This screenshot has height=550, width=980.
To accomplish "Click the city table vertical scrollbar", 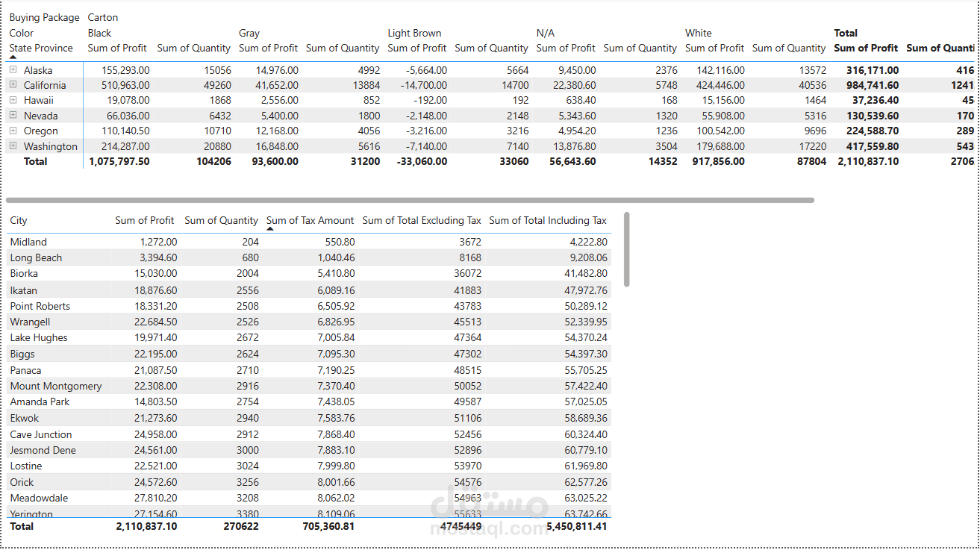I will click(627, 249).
